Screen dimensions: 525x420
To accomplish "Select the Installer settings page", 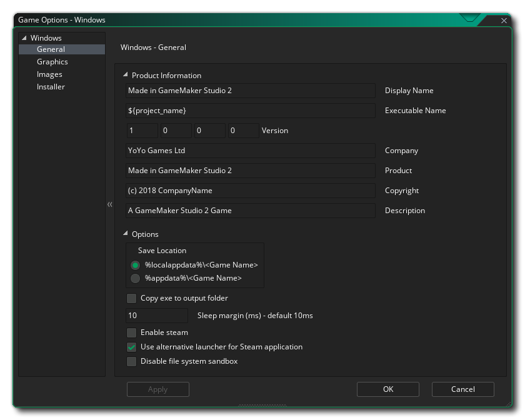I will click(51, 86).
